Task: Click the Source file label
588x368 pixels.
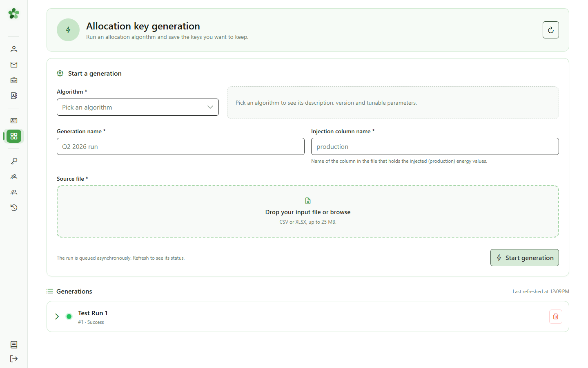Action: pyautogui.click(x=72, y=179)
